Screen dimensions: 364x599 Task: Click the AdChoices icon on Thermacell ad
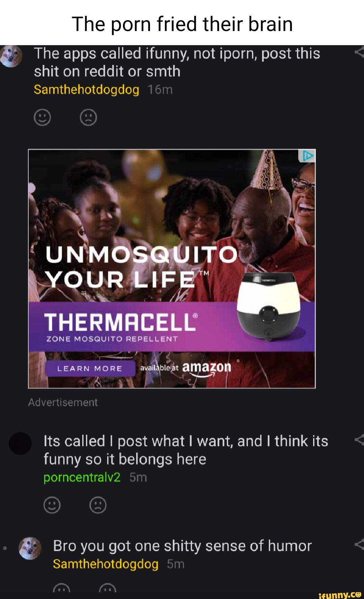pyautogui.click(x=307, y=156)
